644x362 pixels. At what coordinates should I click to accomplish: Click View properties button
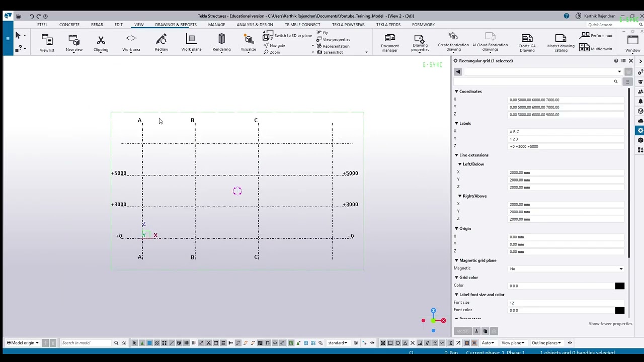coord(333,40)
